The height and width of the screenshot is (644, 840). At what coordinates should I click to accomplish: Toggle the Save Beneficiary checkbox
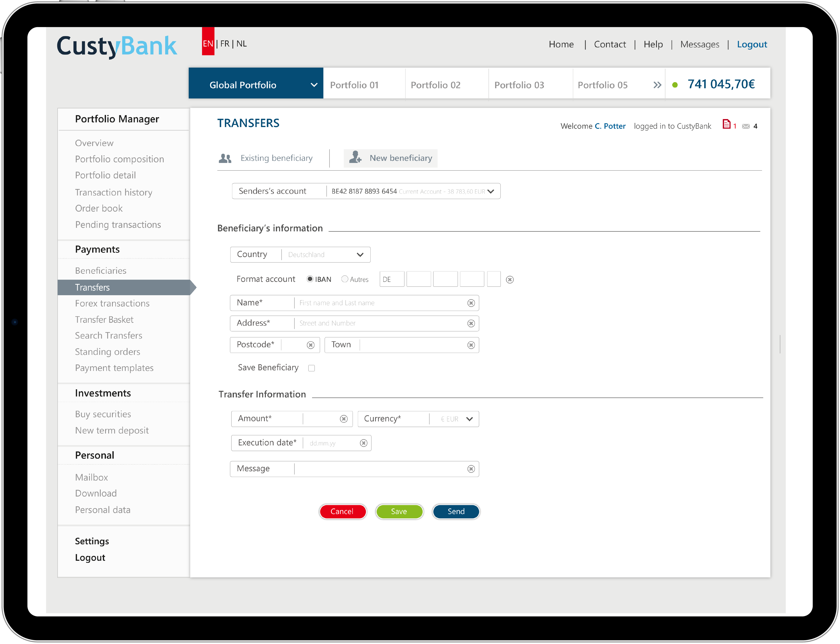click(312, 367)
